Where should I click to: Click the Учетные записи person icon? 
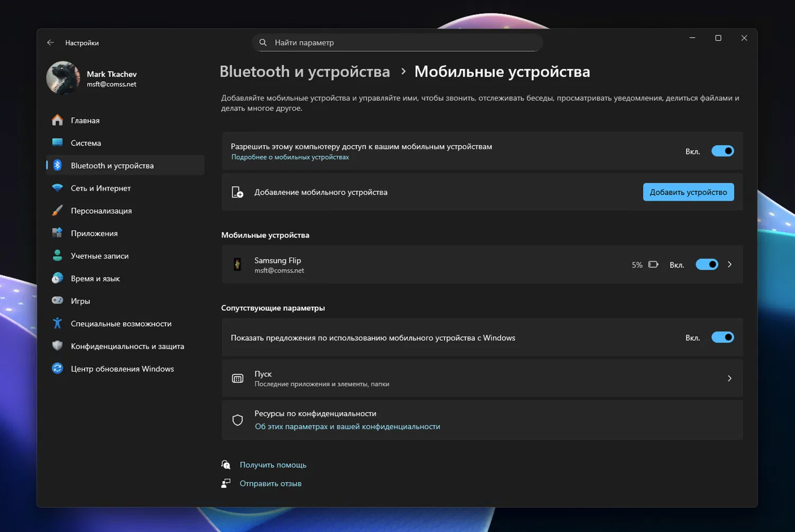(57, 255)
